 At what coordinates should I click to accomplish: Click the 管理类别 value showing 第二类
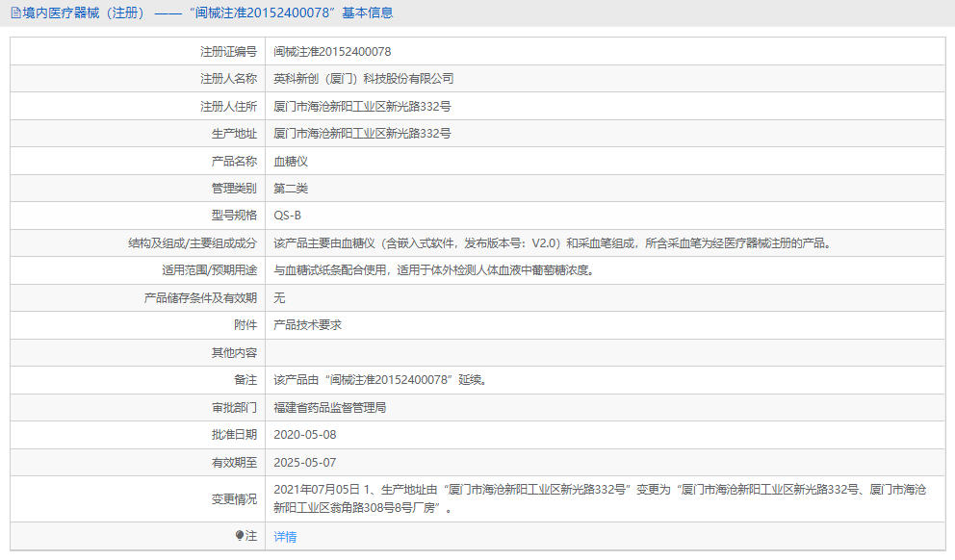(x=292, y=189)
